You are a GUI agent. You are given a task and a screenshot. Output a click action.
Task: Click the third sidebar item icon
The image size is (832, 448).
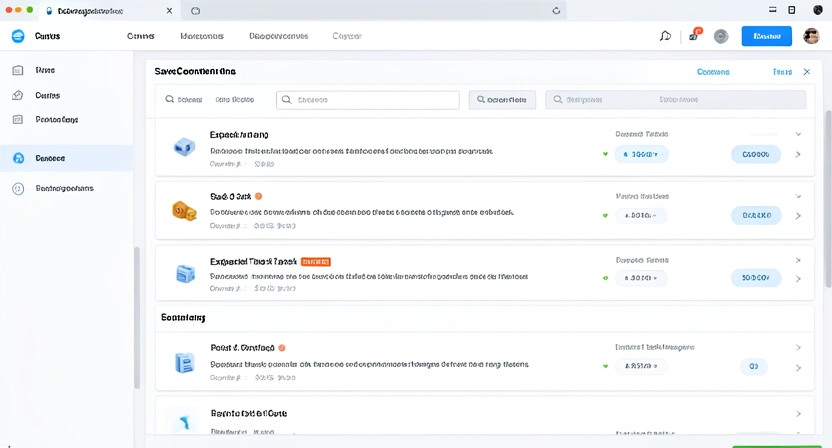[18, 119]
